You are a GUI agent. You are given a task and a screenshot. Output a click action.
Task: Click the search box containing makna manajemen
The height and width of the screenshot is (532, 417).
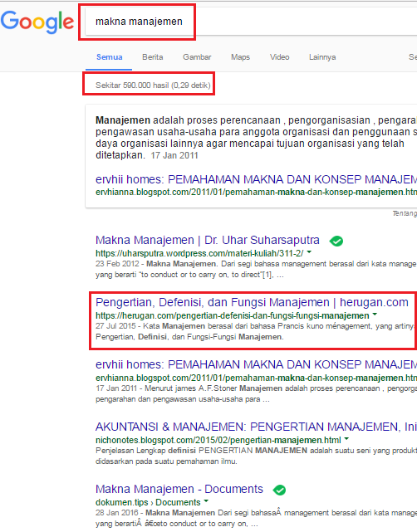click(252, 22)
